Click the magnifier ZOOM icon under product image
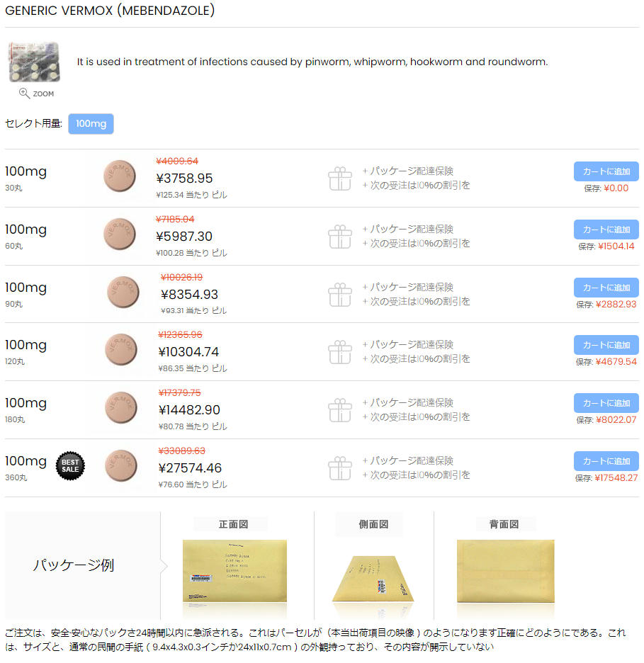Viewport: 644px width, 663px height. pos(24,93)
